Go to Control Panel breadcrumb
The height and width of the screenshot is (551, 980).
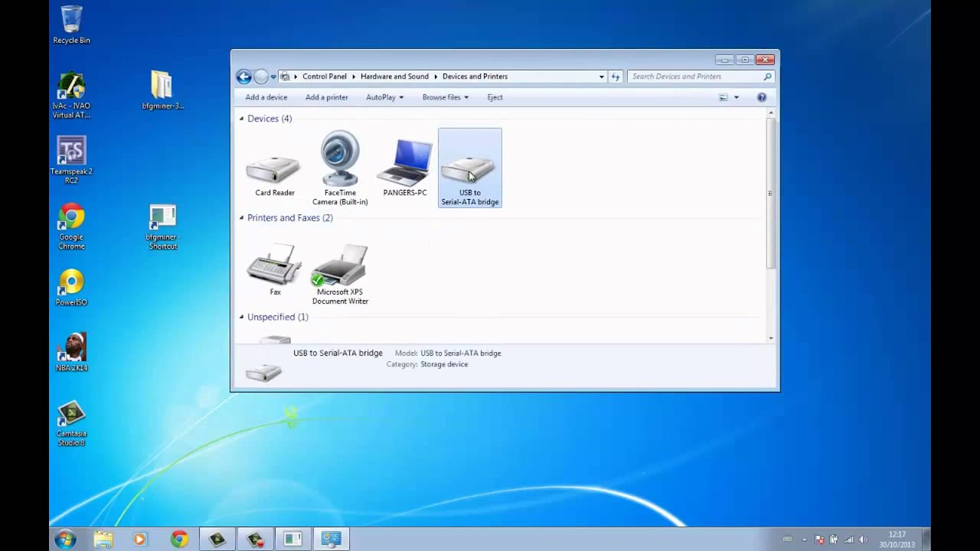tap(325, 77)
